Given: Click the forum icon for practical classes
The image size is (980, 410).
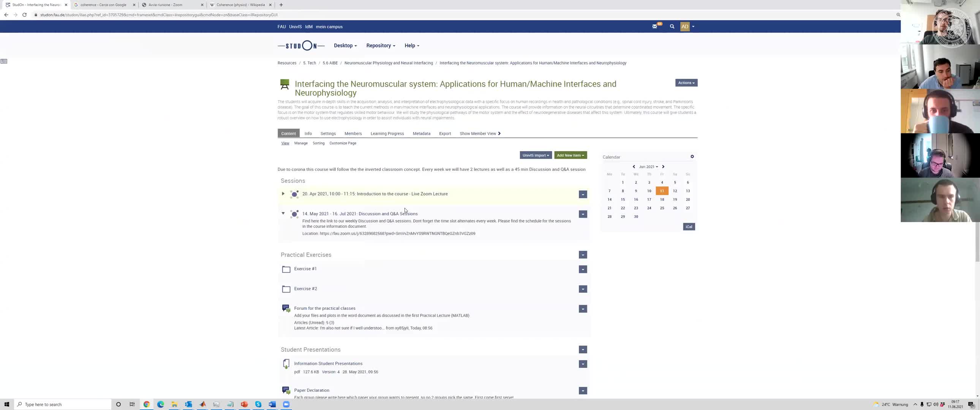Looking at the screenshot, I should (286, 309).
